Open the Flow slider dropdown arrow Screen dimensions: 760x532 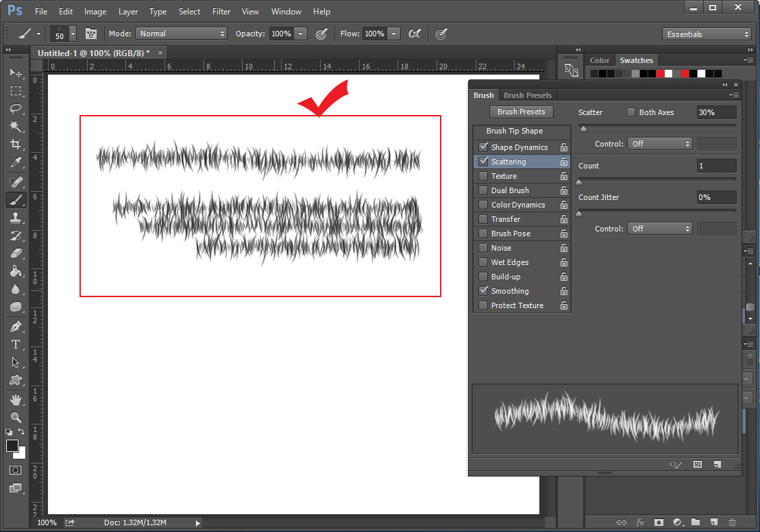pyautogui.click(x=393, y=34)
